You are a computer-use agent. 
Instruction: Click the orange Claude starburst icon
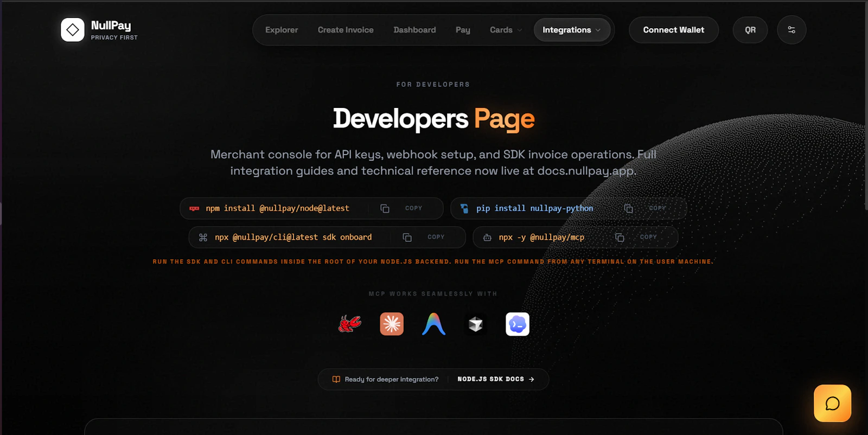pos(392,324)
